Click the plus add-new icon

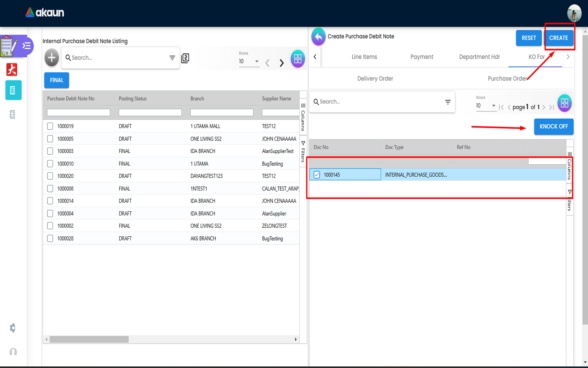[51, 58]
